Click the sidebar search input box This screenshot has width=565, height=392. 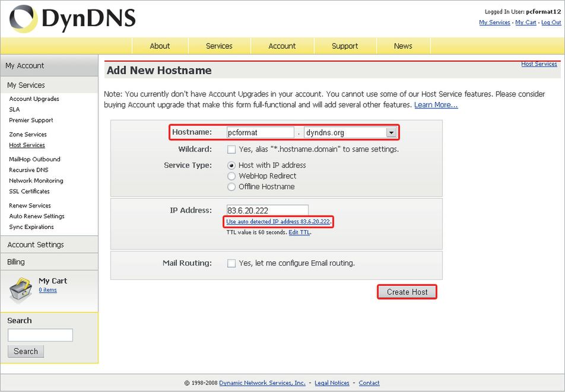(x=40, y=335)
